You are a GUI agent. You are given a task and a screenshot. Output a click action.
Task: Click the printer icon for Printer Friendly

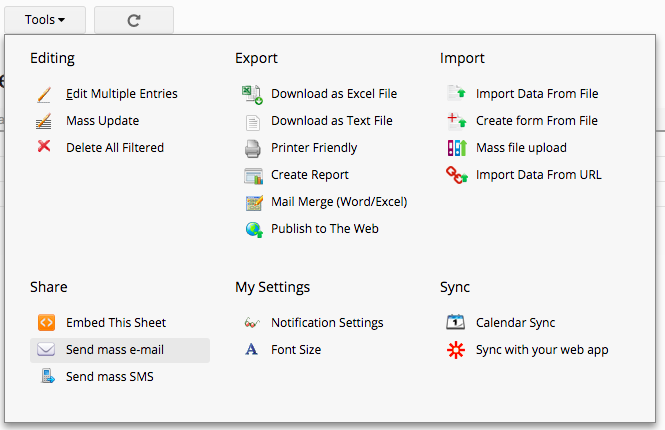tap(253, 148)
